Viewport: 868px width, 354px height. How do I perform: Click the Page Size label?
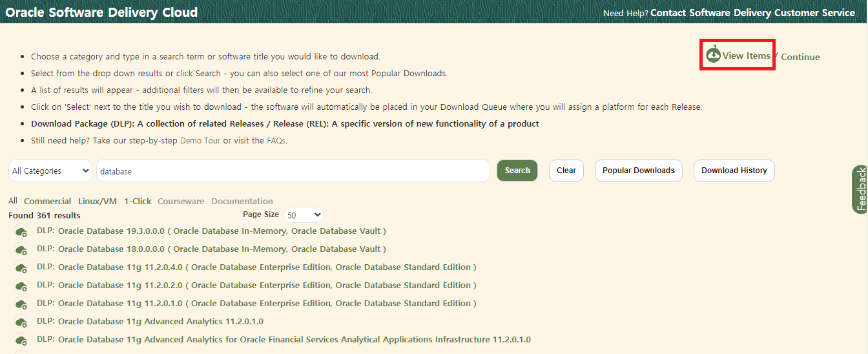(x=261, y=214)
